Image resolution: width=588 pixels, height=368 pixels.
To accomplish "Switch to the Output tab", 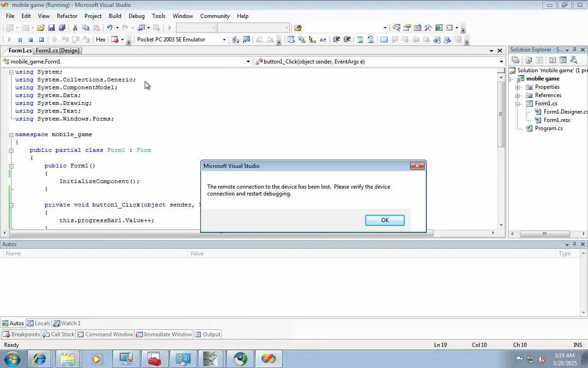I will tap(208, 334).
